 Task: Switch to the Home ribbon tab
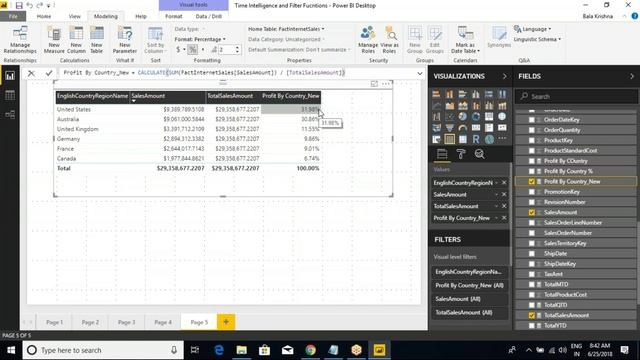pos(44,16)
